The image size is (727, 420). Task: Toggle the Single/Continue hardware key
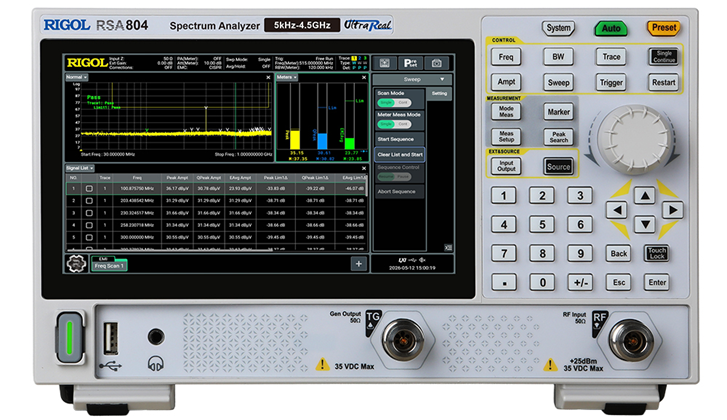pos(663,57)
